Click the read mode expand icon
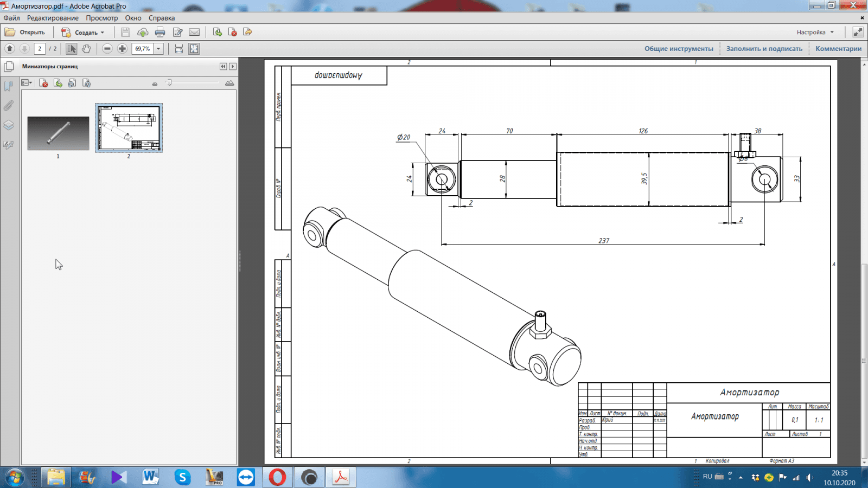Screen dimensions: 868x488 [x=858, y=33]
